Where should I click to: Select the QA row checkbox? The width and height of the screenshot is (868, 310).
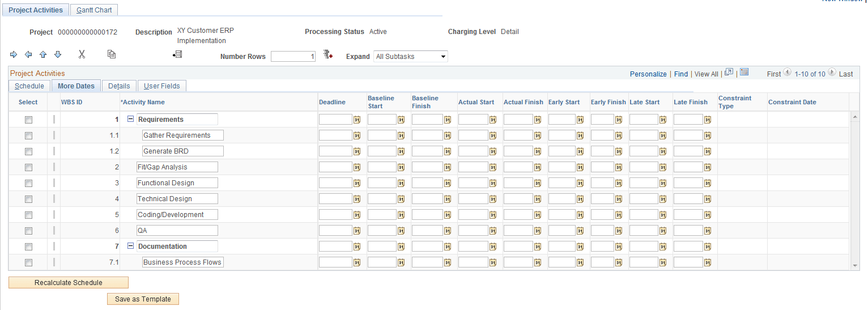pyautogui.click(x=28, y=231)
